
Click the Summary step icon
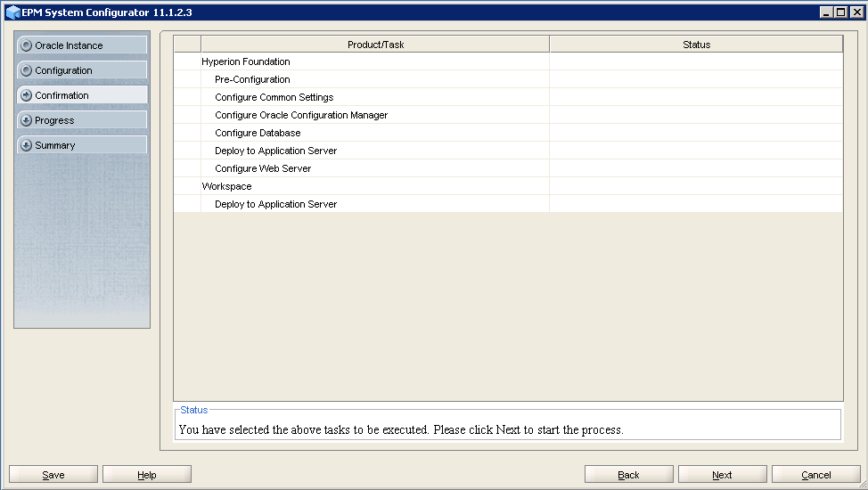pyautogui.click(x=26, y=145)
